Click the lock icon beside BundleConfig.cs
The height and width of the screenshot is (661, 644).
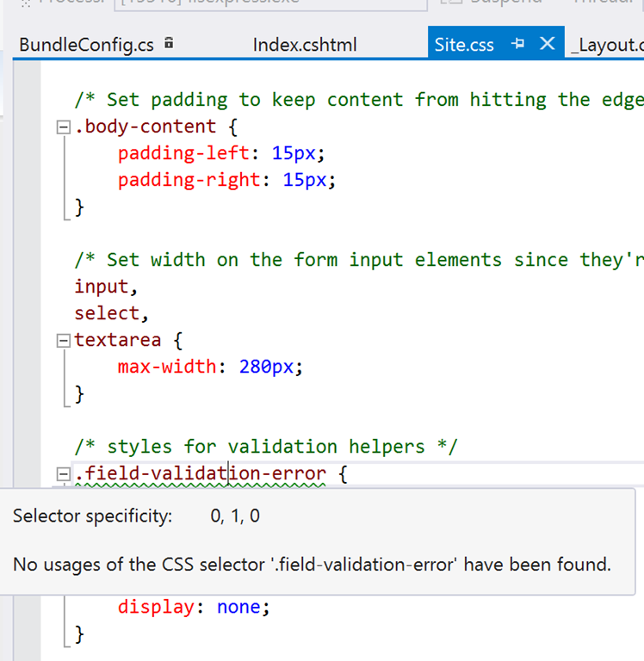click(x=169, y=43)
